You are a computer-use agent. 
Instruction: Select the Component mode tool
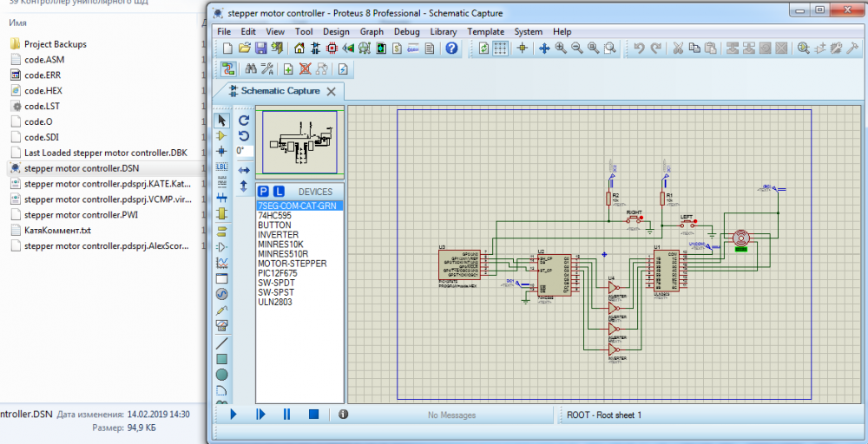[x=221, y=135]
